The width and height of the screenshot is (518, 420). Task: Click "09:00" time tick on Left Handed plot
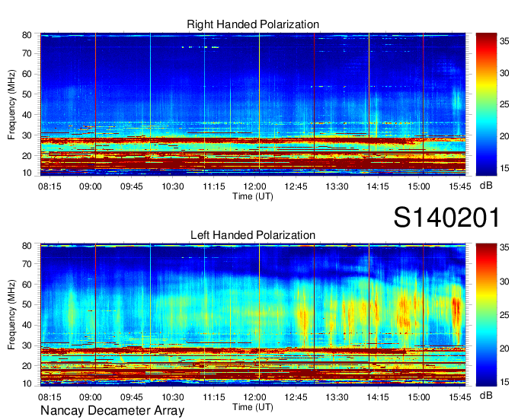tap(90, 396)
